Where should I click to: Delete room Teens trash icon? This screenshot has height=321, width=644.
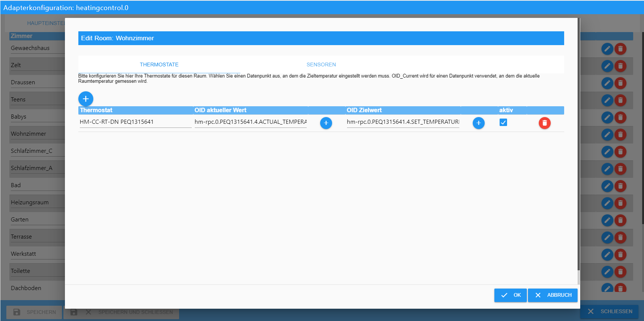pyautogui.click(x=620, y=100)
